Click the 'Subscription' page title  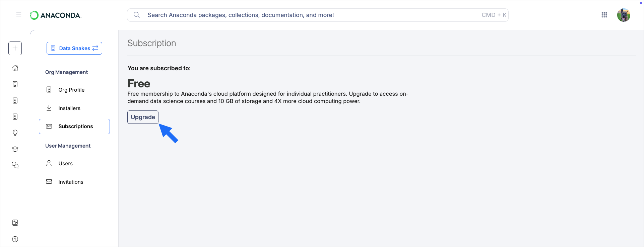click(x=152, y=43)
